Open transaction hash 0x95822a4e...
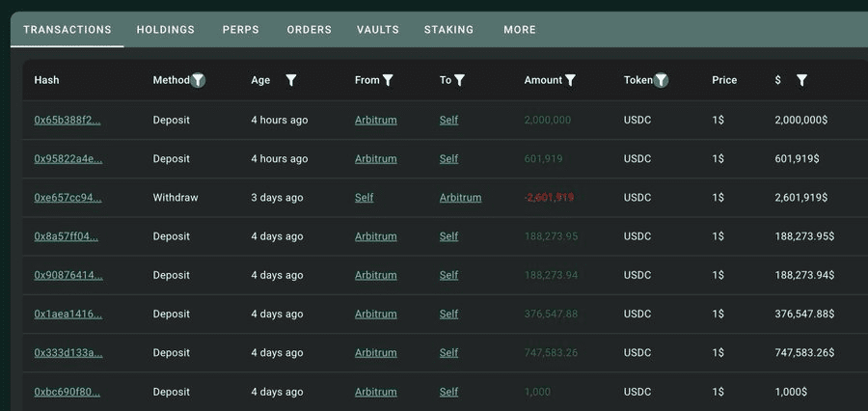Image resolution: width=868 pixels, height=411 pixels. (x=68, y=159)
